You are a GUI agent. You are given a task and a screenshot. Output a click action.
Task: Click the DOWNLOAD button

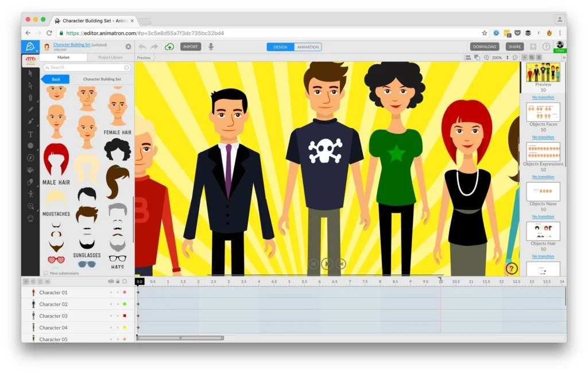484,46
